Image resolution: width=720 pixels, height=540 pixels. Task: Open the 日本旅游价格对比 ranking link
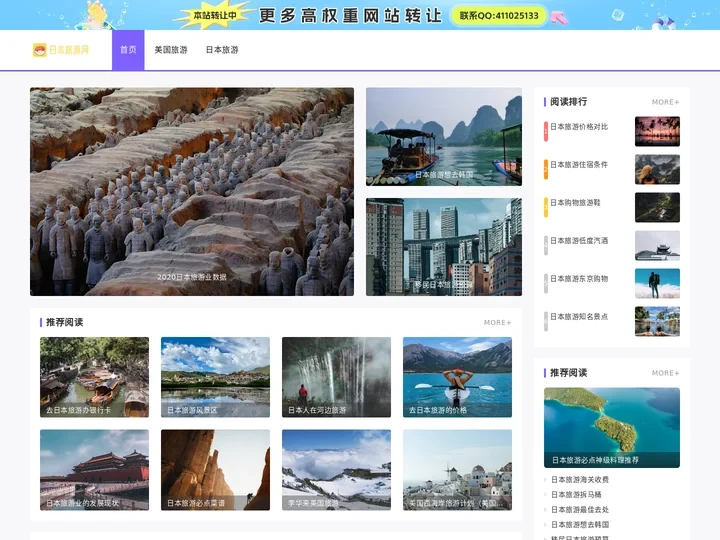point(579,127)
